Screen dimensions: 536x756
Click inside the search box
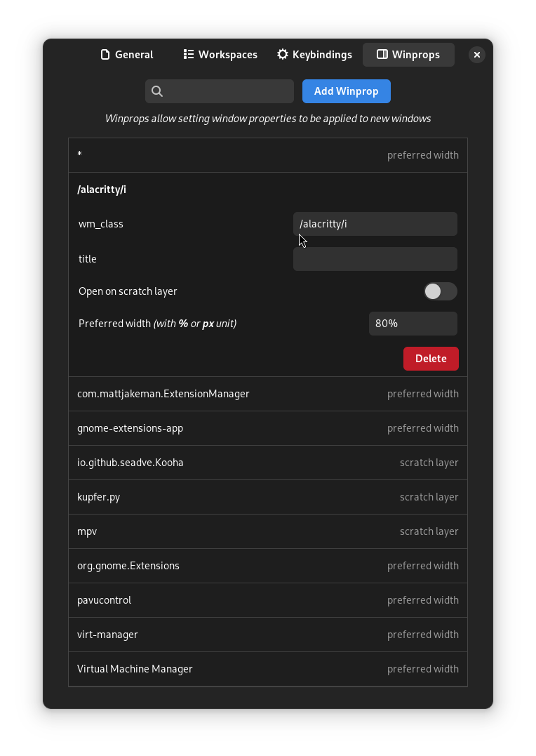(x=225, y=91)
